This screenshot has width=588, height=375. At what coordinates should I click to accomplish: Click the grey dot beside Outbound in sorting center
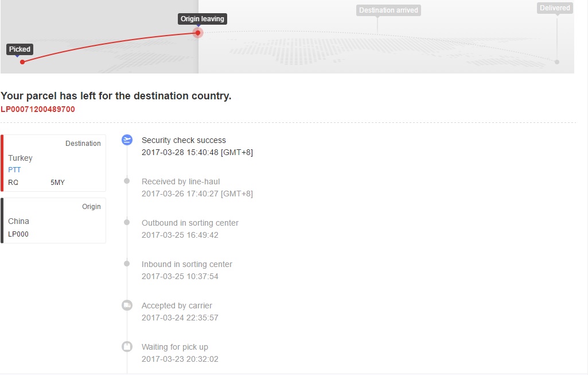click(127, 222)
